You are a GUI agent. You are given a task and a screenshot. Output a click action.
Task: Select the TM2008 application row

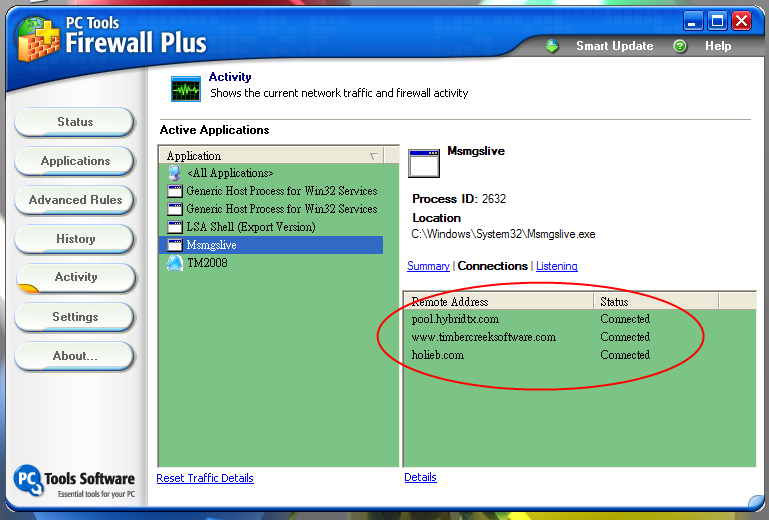pyautogui.click(x=271, y=263)
